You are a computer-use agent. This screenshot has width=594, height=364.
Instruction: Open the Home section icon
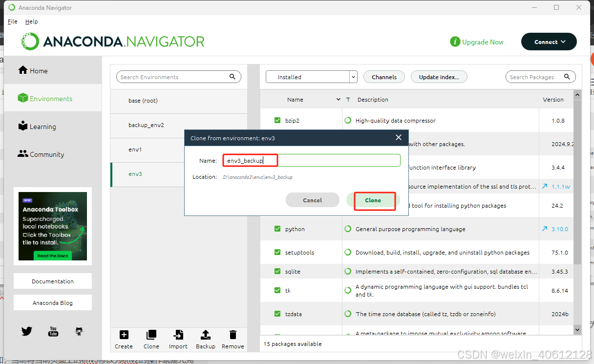click(23, 70)
